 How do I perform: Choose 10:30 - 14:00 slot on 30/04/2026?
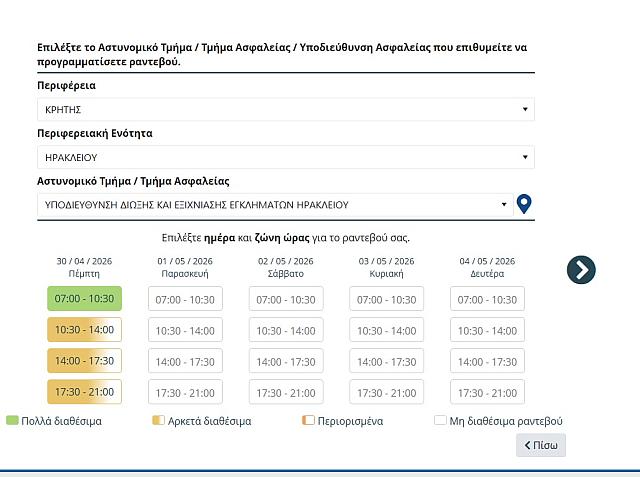click(x=84, y=330)
